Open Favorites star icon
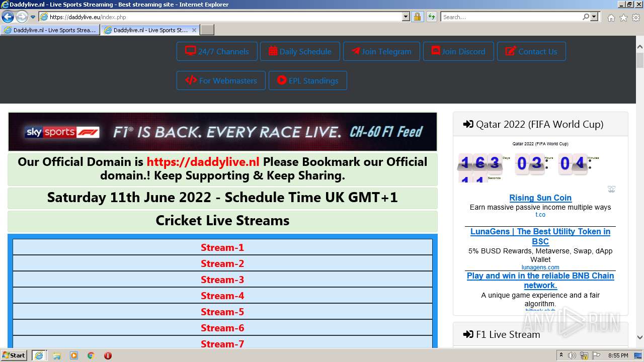The height and width of the screenshot is (362, 644). [623, 18]
